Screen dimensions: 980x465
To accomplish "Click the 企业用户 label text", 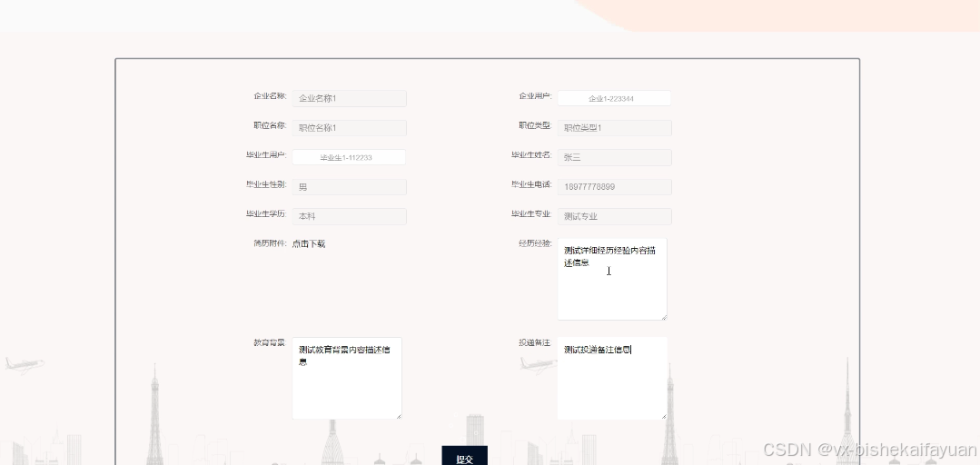I will point(536,96).
